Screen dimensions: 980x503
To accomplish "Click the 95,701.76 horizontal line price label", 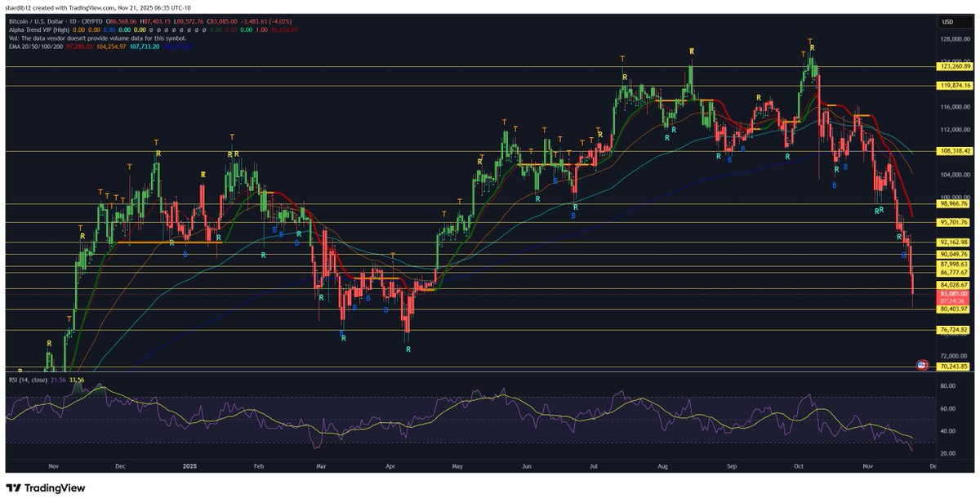I will (954, 222).
